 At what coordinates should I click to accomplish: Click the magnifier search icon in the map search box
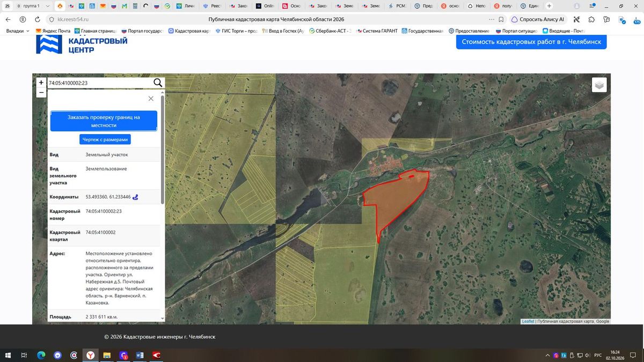[158, 83]
